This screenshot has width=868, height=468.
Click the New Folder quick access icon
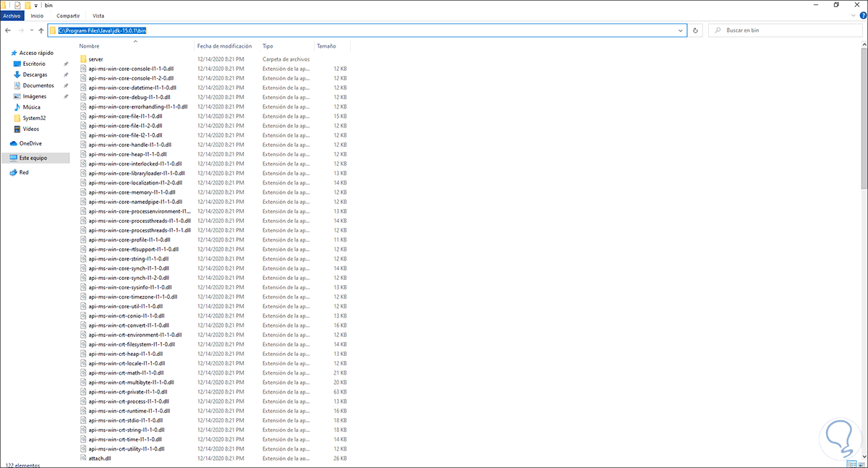27,5
